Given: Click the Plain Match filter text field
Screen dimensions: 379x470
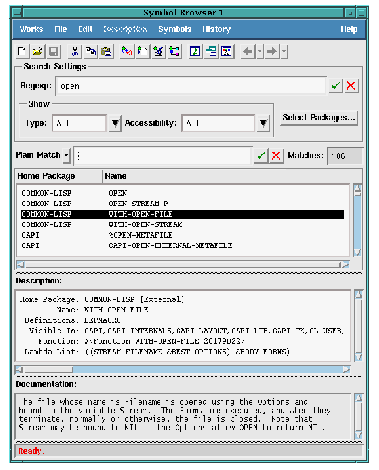Looking at the screenshot, I should pos(162,156).
